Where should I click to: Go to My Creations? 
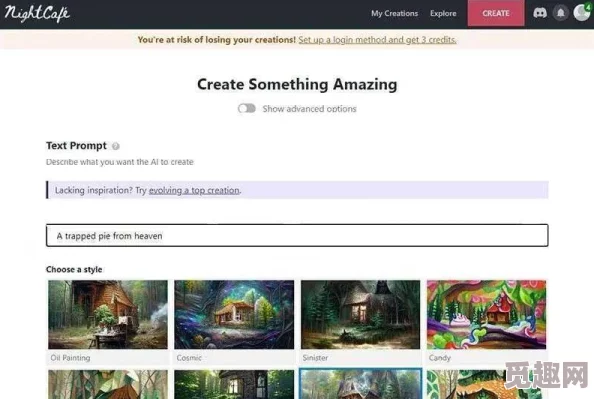(x=394, y=13)
